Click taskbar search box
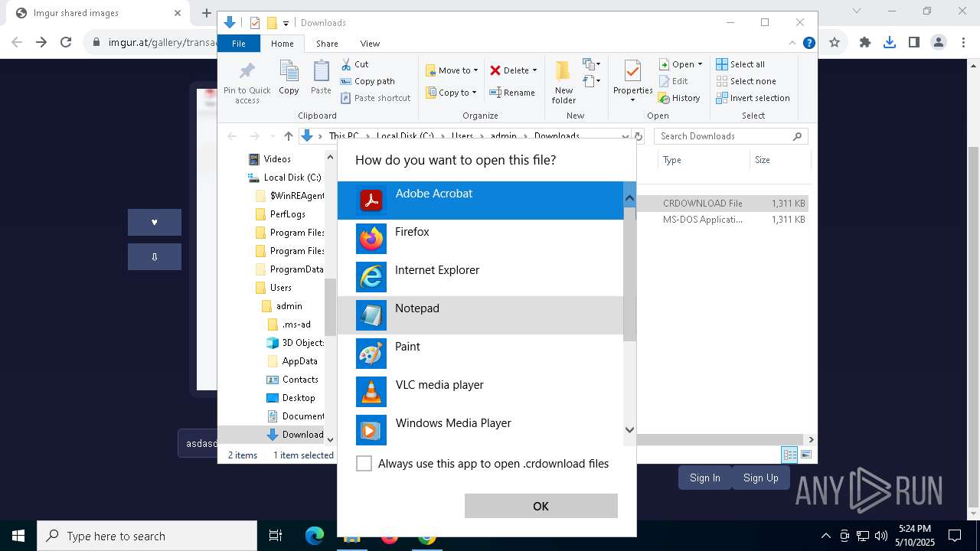Screen dimensions: 980x551 (147, 536)
